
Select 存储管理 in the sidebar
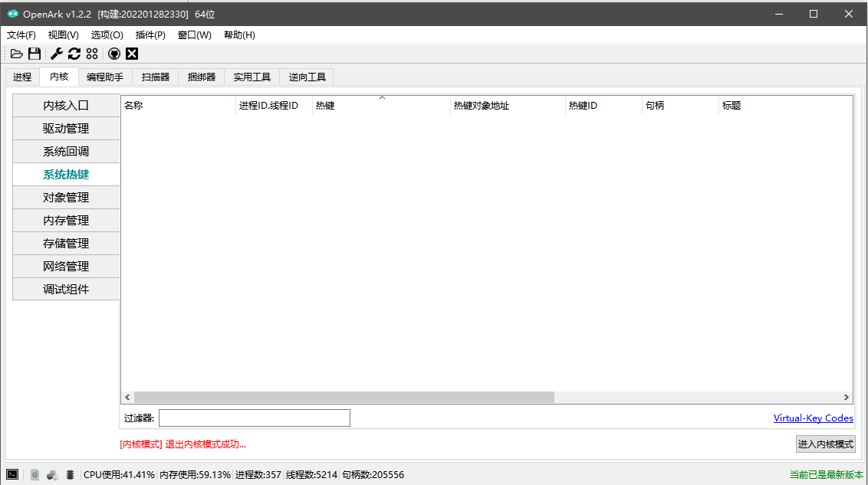tap(66, 244)
